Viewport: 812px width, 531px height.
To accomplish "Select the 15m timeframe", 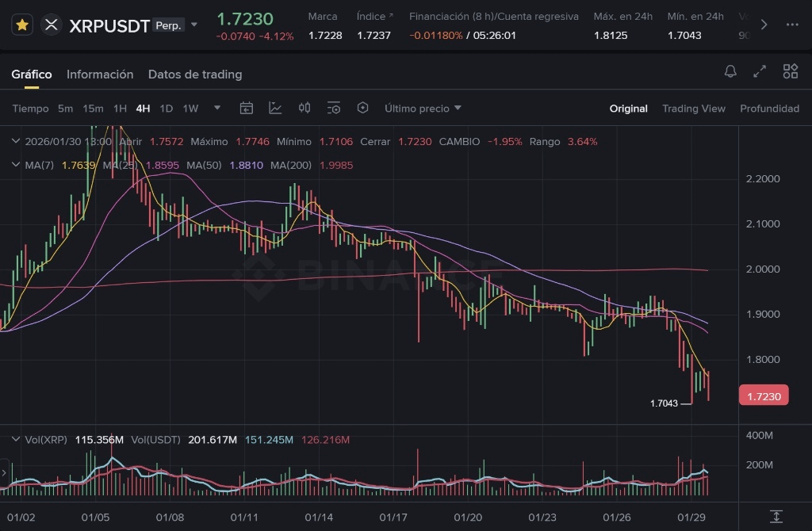I will [x=93, y=109].
